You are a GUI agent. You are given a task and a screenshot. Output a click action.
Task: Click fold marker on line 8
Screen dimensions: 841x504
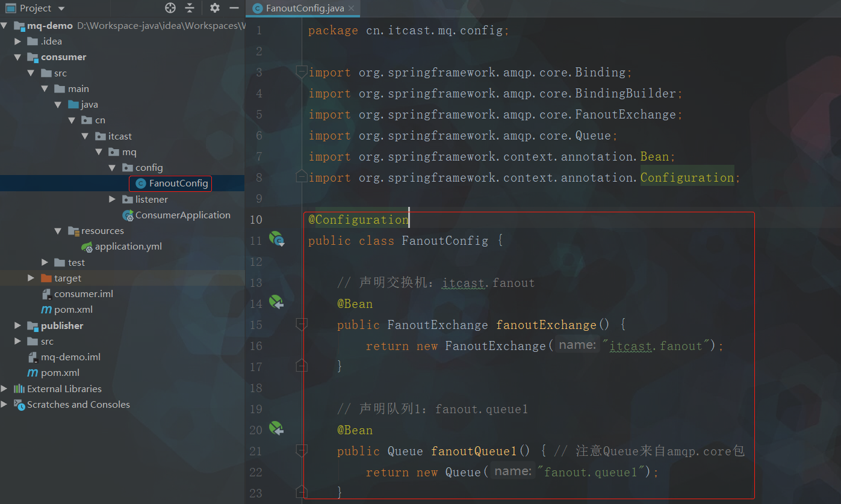302,177
